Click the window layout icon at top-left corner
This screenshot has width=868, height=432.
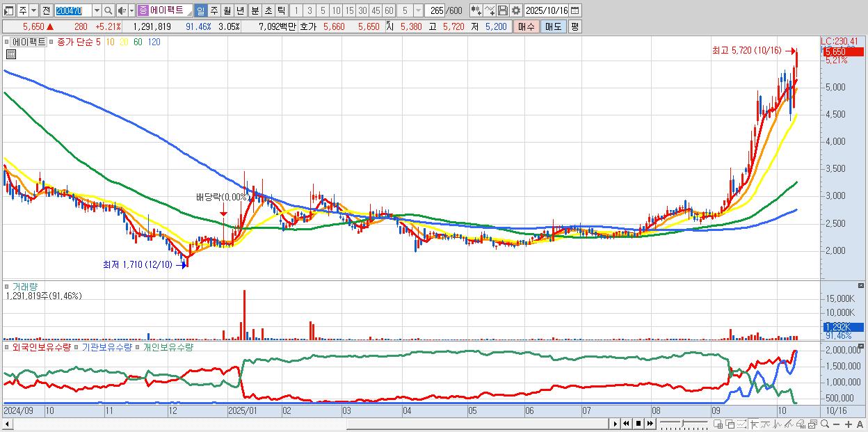pyautogui.click(x=8, y=10)
